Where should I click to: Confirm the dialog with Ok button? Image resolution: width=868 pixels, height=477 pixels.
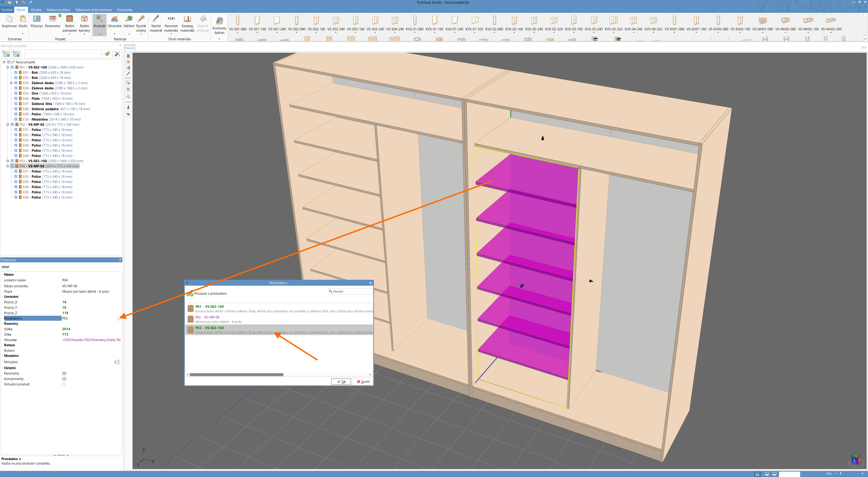click(x=341, y=382)
